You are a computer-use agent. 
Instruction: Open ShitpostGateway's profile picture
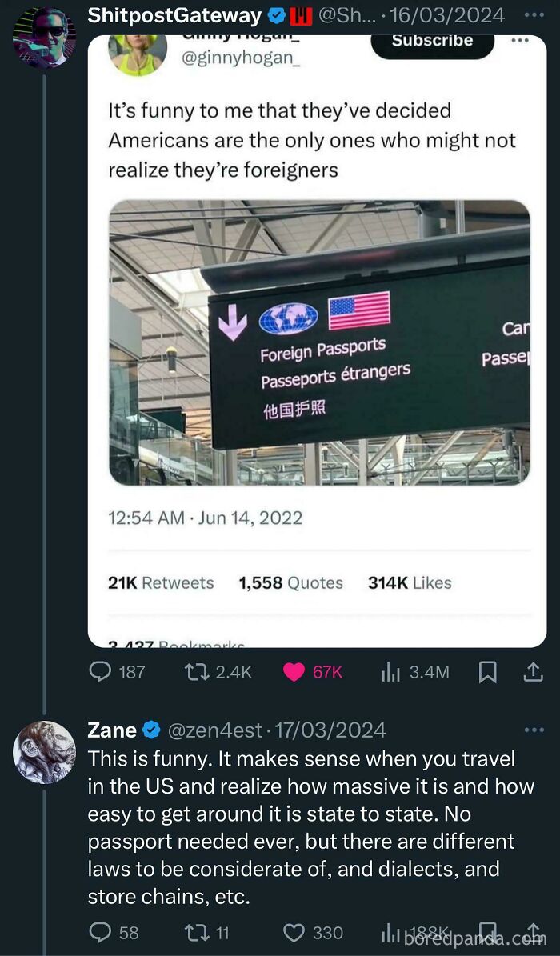[x=45, y=37]
